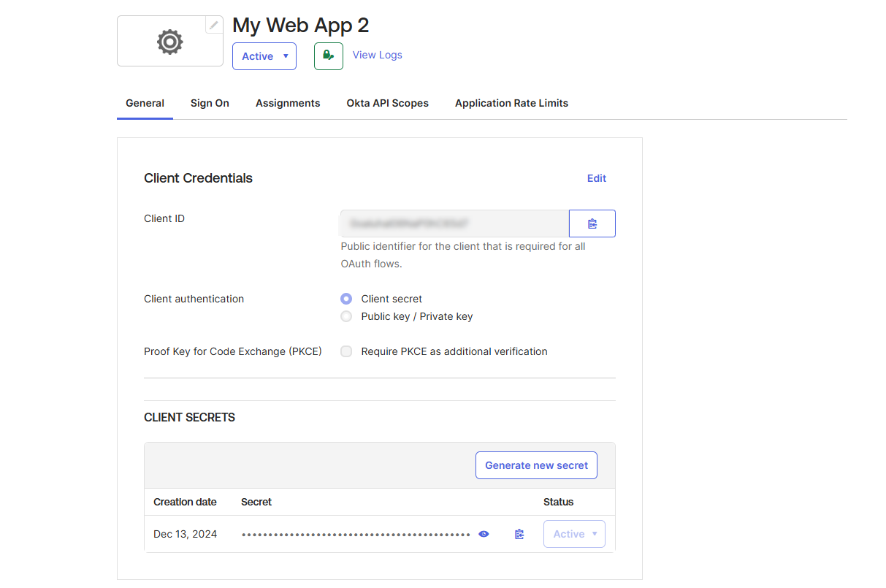Choose Public key / Private key authentication
The image size is (886, 588).
(346, 316)
